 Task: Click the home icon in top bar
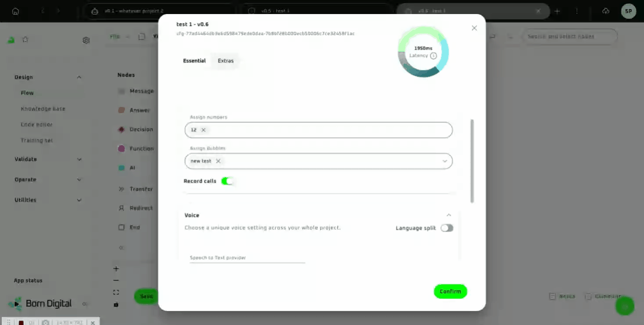tap(15, 11)
